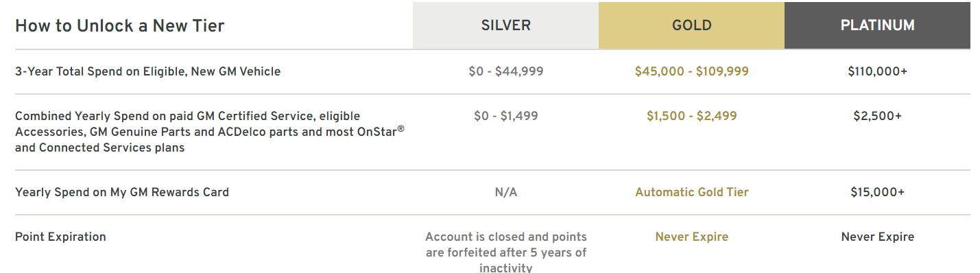980x273 pixels.
Task: Click the Silver $0 - $1,499 value
Action: coord(506,117)
